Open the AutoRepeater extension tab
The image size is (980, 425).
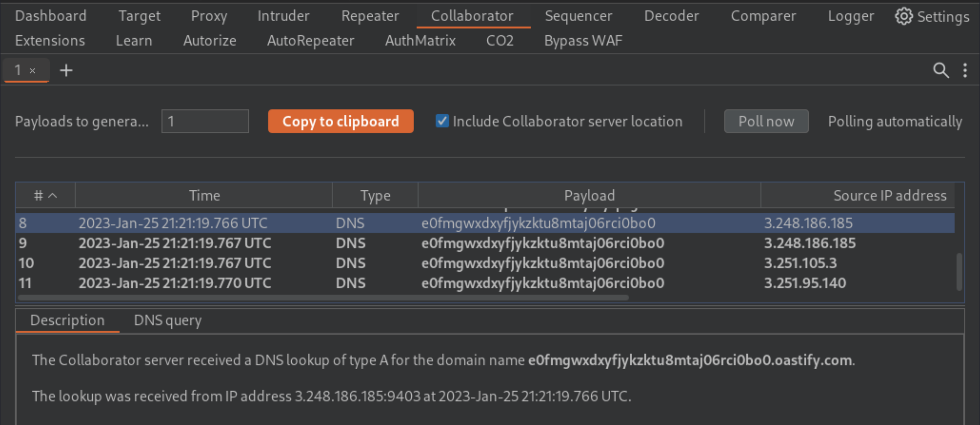tap(310, 41)
